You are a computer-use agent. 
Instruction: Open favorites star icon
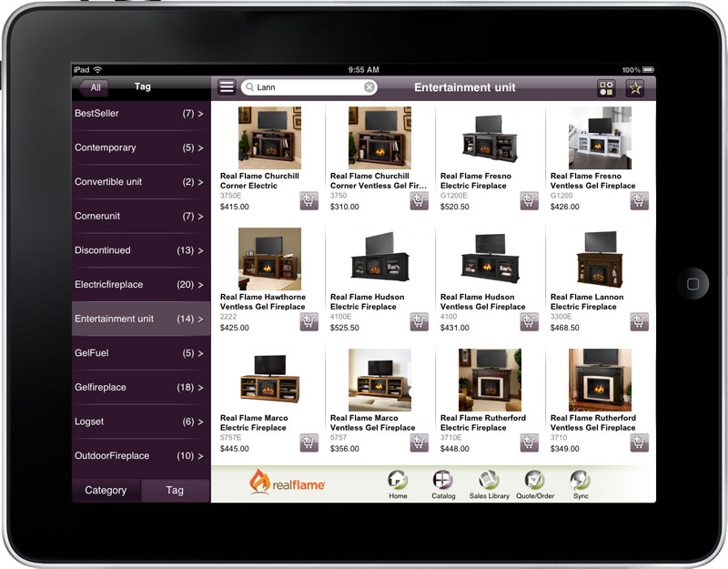(634, 87)
